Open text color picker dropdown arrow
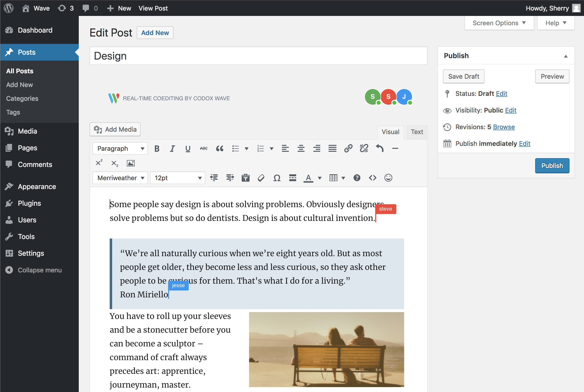 [319, 178]
